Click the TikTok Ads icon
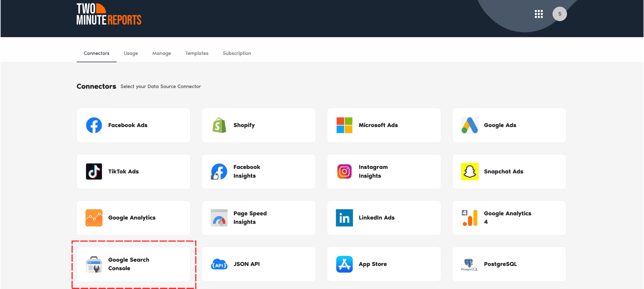This screenshot has height=289, width=644. point(94,171)
